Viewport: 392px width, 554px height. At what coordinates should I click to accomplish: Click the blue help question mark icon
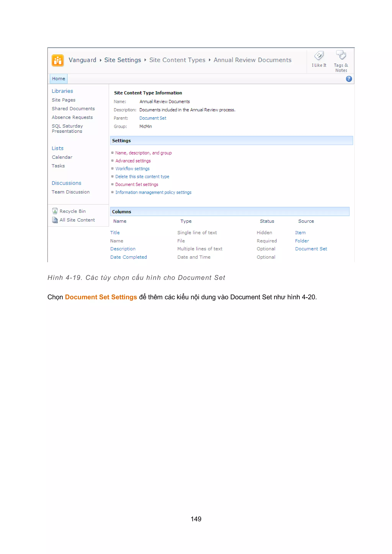[349, 79]
